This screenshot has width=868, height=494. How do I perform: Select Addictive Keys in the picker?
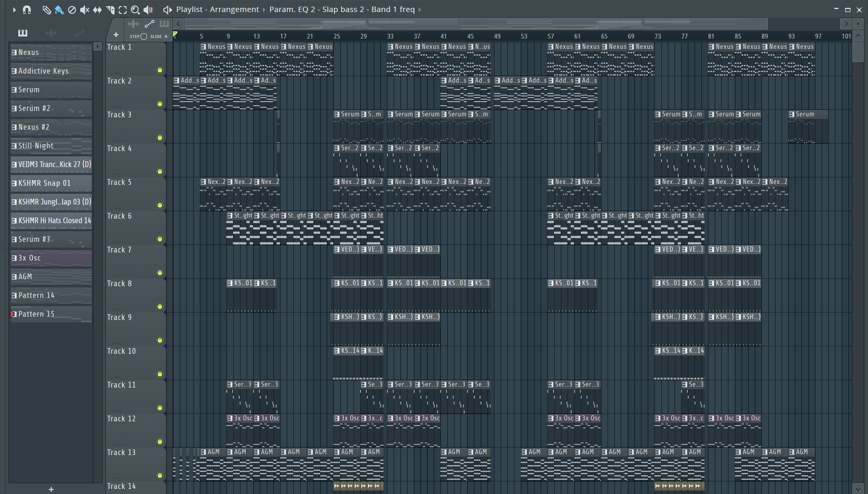pos(51,71)
